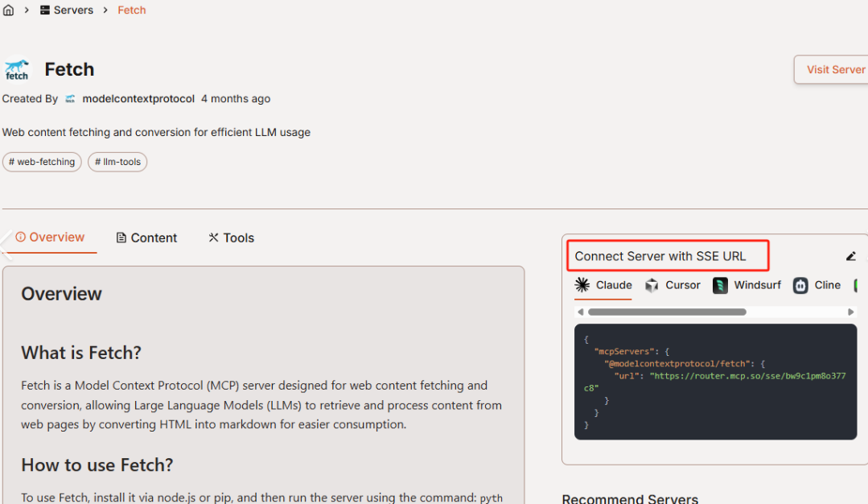Select the Claude client tab

603,285
